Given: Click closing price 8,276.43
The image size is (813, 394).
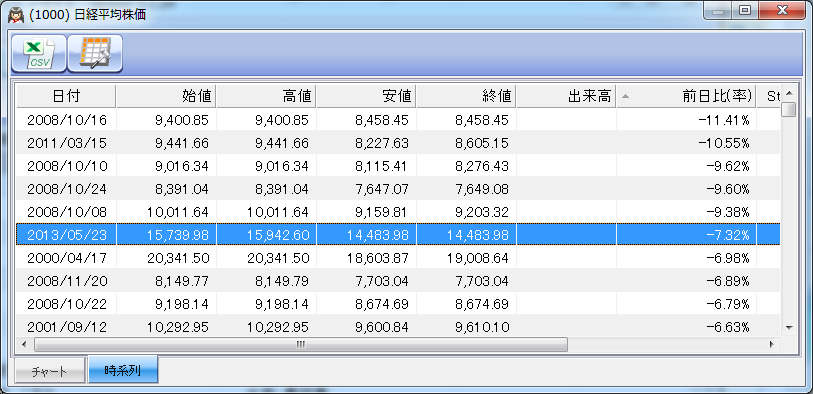Looking at the screenshot, I should [x=482, y=166].
